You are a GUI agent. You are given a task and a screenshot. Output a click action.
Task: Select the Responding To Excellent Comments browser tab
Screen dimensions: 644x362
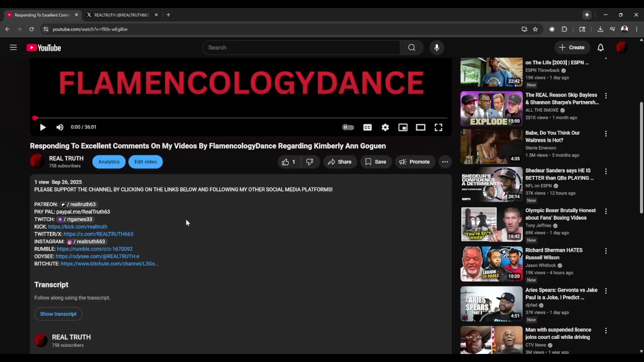[x=43, y=15]
